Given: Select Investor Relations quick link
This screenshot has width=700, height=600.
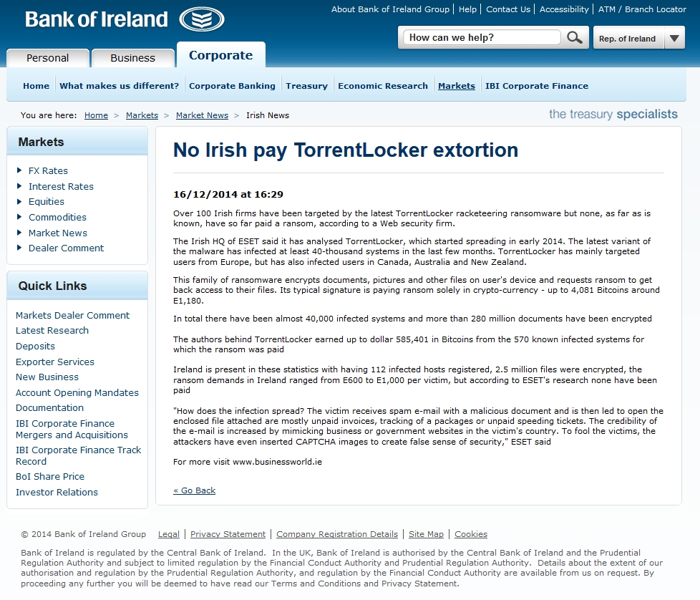Looking at the screenshot, I should click(x=57, y=493).
